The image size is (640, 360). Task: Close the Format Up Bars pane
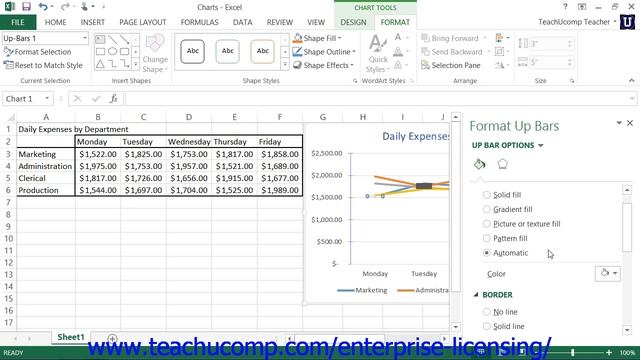click(x=630, y=123)
